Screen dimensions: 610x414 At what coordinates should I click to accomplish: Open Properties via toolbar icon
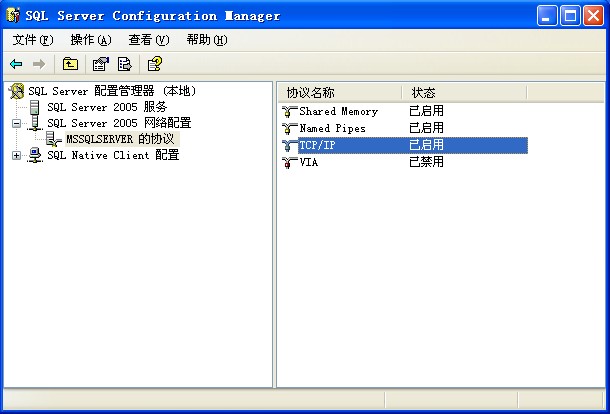101,64
